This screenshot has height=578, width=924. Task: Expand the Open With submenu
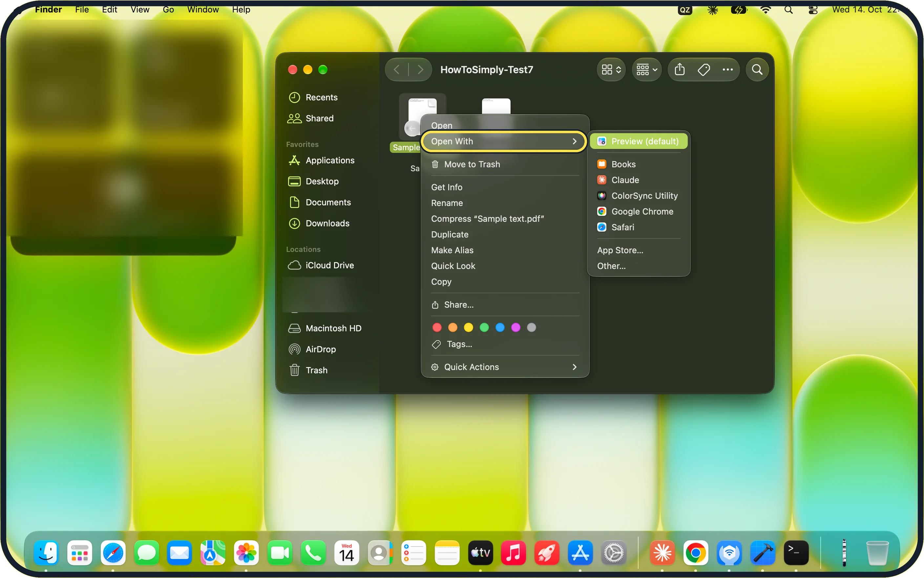pyautogui.click(x=504, y=141)
